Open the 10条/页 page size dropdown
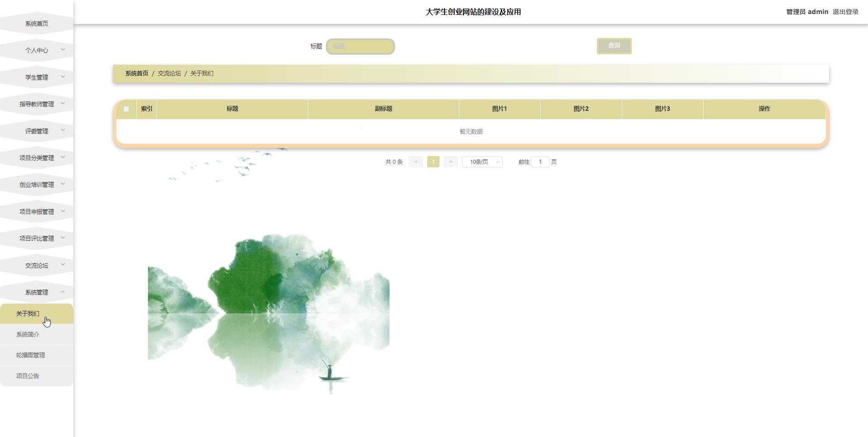This screenshot has width=868, height=437. pos(482,161)
